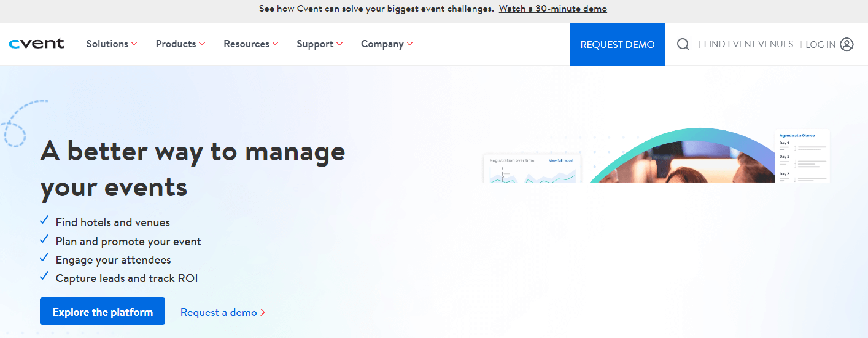868x338 pixels.
Task: Open the Products menu
Action: click(x=180, y=44)
